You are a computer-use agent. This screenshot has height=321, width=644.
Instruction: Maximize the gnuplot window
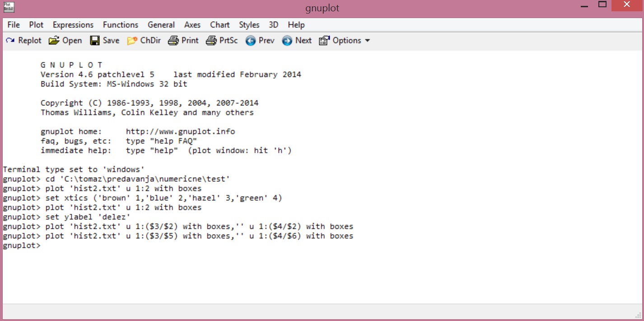tap(602, 5)
